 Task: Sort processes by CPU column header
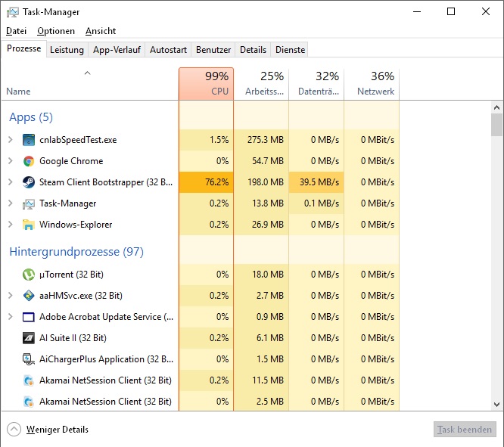pos(206,83)
